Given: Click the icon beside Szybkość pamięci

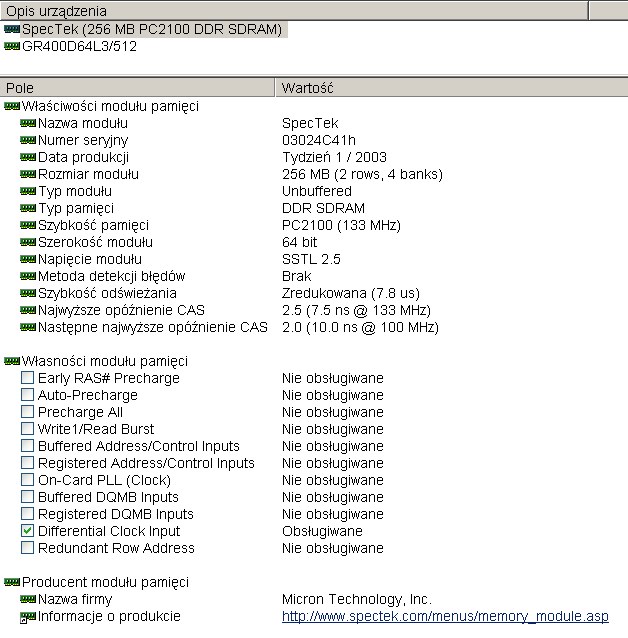Looking at the screenshot, I should pyautogui.click(x=28, y=225).
